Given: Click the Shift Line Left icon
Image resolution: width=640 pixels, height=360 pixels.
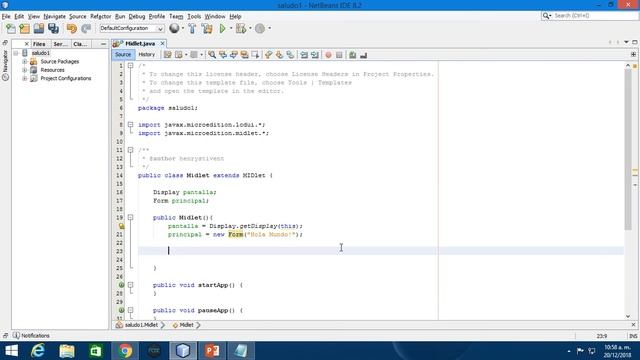Looking at the screenshot, I should (304, 55).
